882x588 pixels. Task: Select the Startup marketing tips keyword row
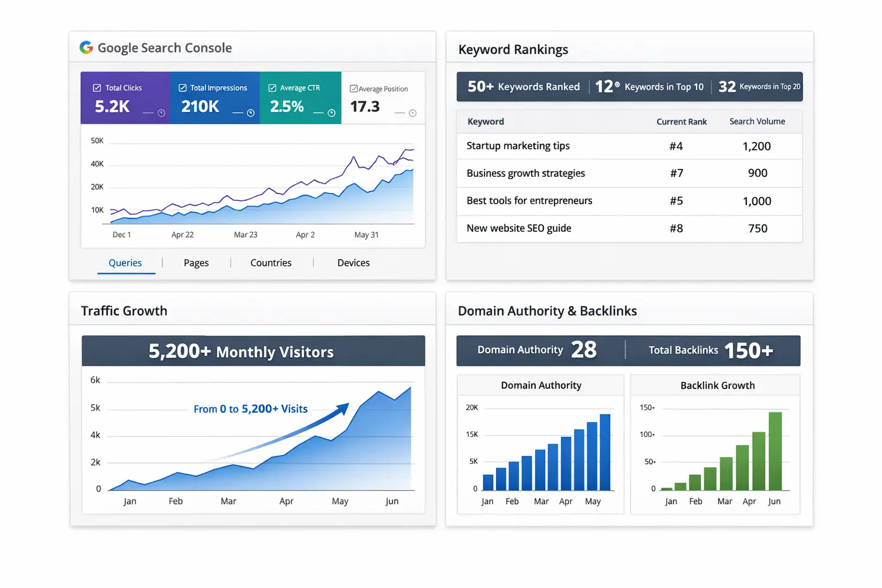(517, 146)
